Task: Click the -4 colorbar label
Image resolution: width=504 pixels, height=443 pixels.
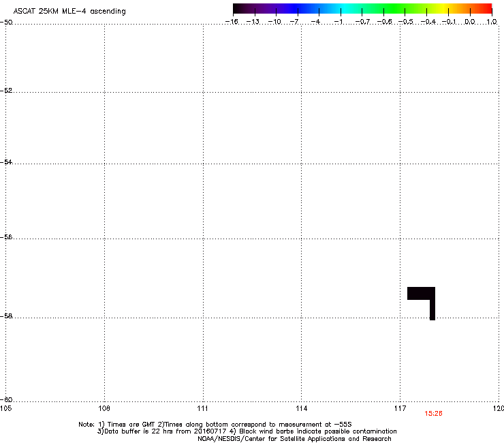Action: 315,22
